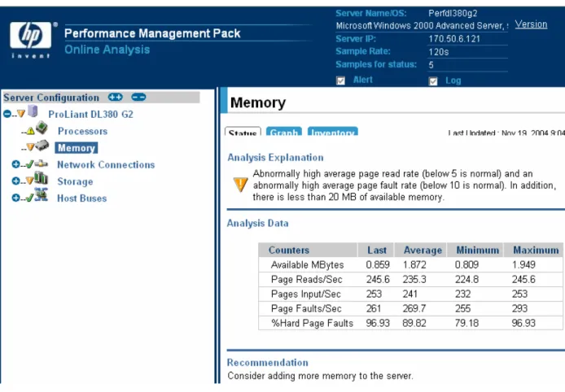Click the Memory module icon
The width and height of the screenshot is (565, 392).
(x=42, y=146)
